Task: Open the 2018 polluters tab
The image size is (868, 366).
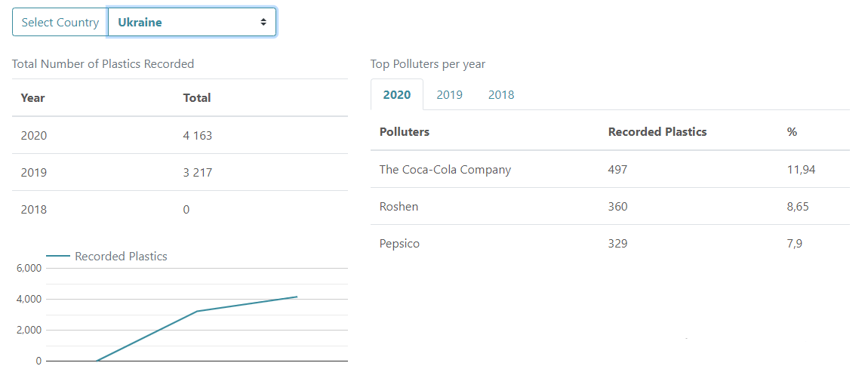Action: point(501,95)
